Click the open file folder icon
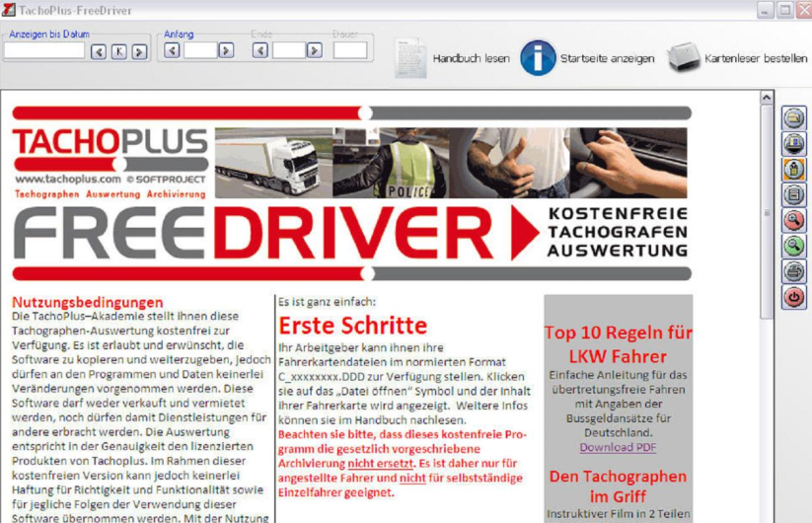Viewport: 812px width, 523px height. [x=793, y=118]
